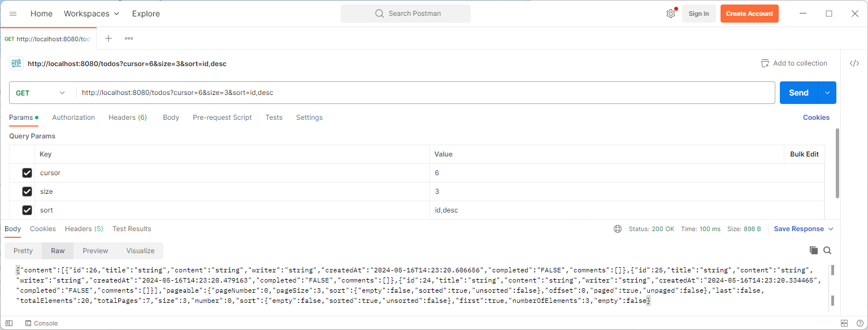Click the Size: 898 B text
This screenshot has height=330, width=868.
[744, 229]
